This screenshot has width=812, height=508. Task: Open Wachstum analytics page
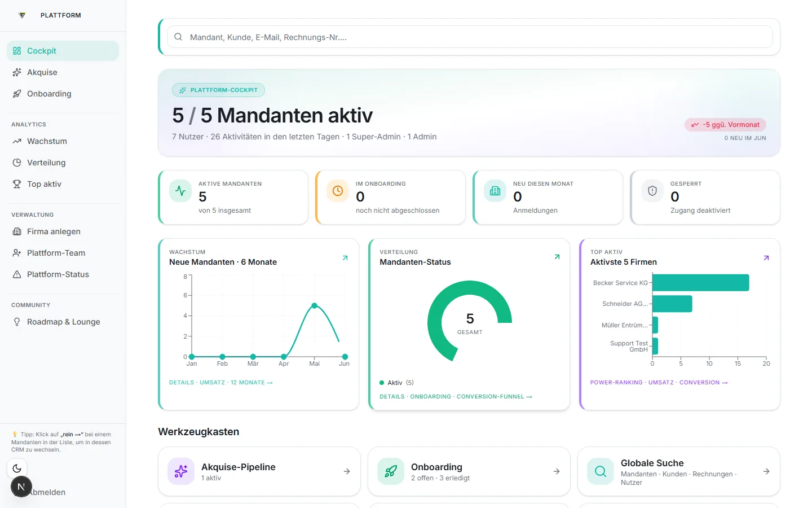[63, 141]
